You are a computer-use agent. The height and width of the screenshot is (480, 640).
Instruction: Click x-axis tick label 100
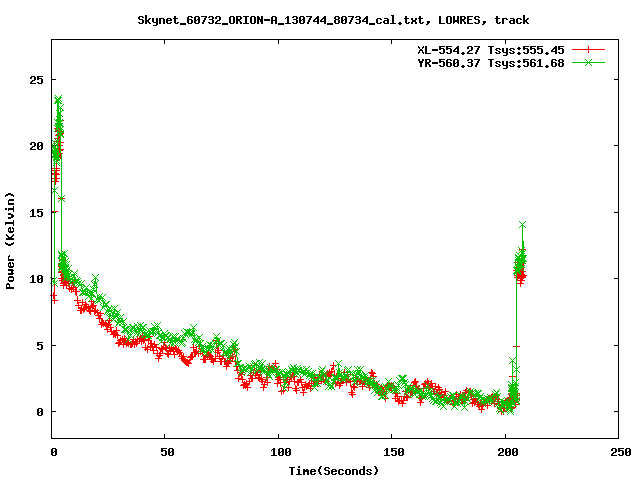tap(281, 452)
